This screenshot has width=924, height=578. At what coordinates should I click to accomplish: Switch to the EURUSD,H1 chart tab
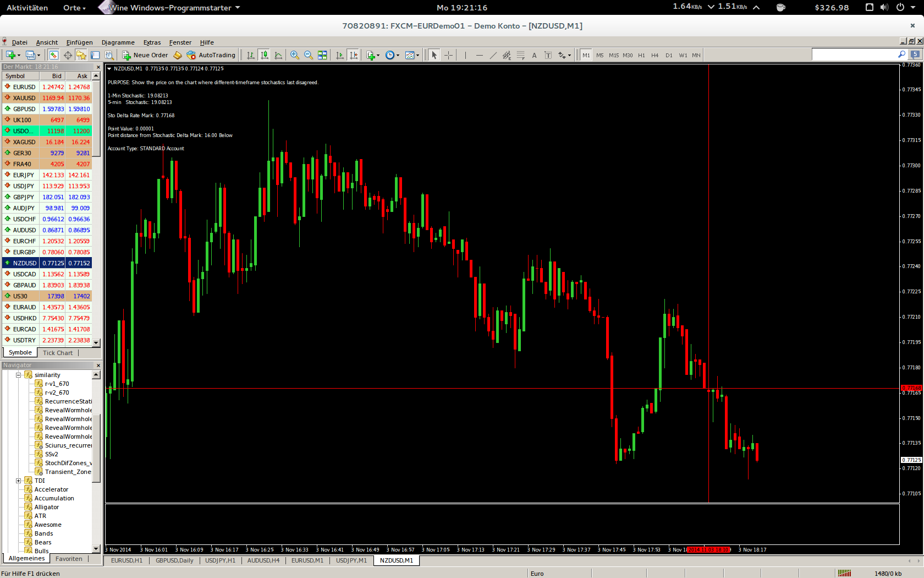127,560
